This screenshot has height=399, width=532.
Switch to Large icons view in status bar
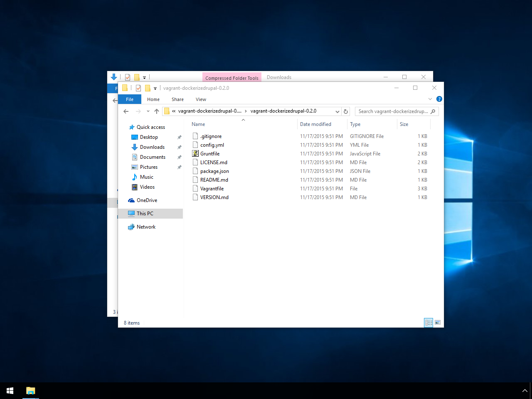(437, 323)
